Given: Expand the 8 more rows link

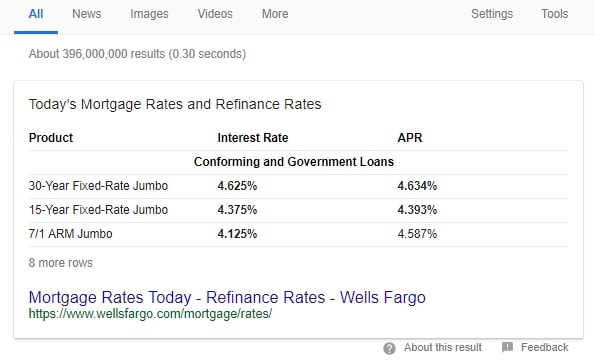Looking at the screenshot, I should [61, 263].
